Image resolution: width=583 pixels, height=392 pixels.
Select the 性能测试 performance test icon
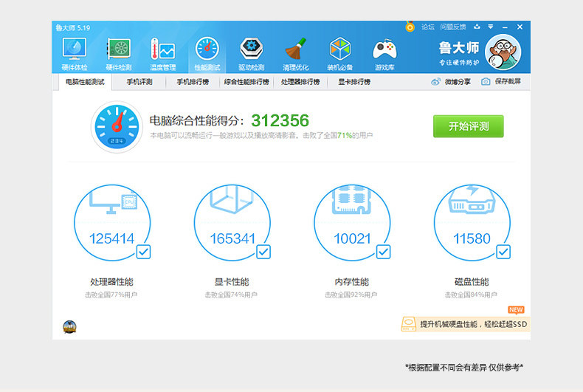pyautogui.click(x=207, y=54)
